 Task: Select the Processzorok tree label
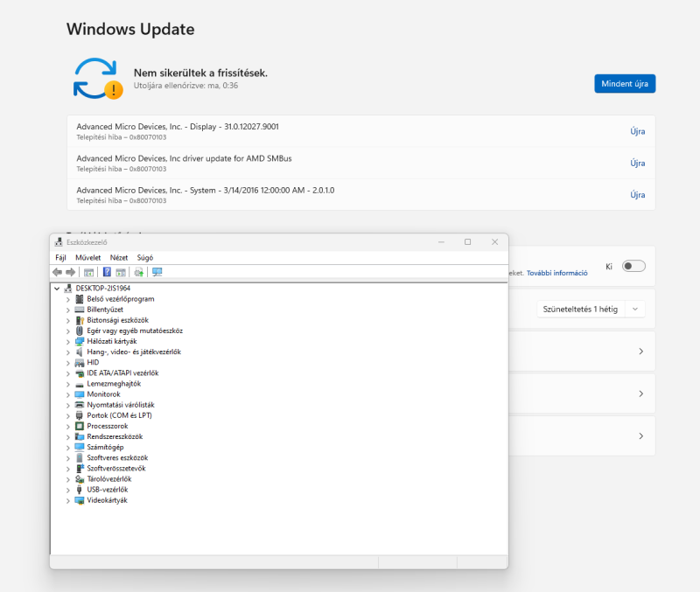point(107,426)
